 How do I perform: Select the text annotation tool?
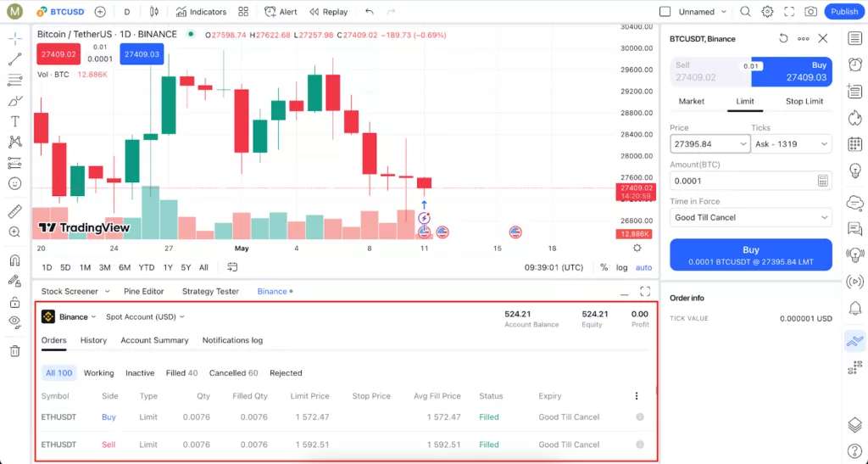coord(15,121)
